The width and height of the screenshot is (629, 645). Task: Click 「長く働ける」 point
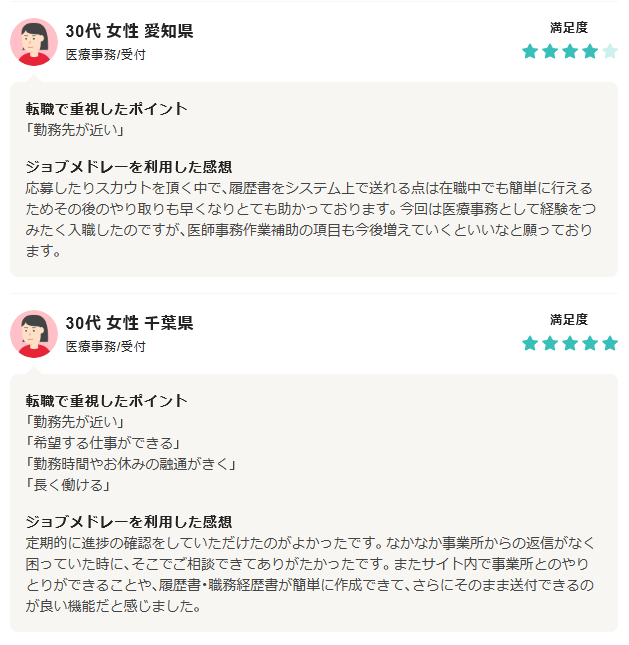(x=68, y=485)
